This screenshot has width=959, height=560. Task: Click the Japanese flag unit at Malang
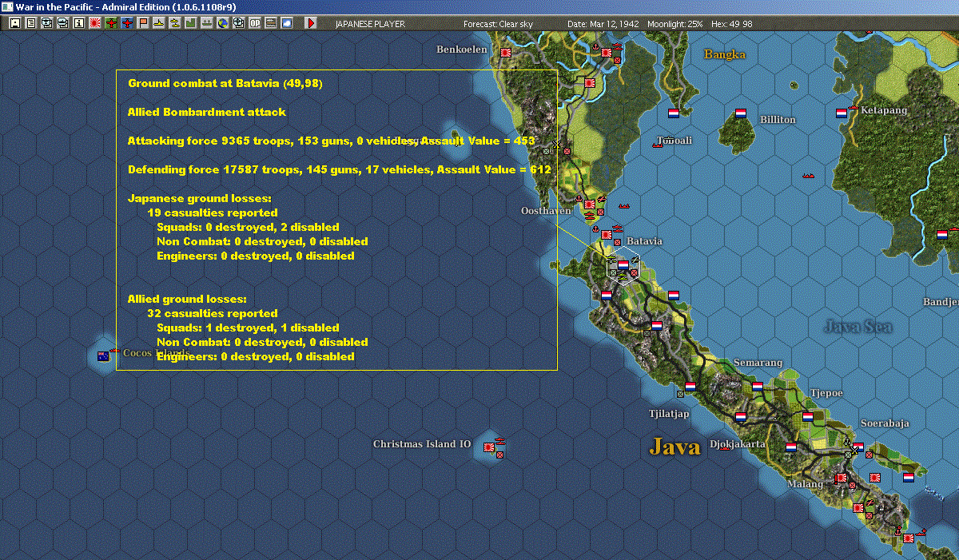[x=841, y=478]
